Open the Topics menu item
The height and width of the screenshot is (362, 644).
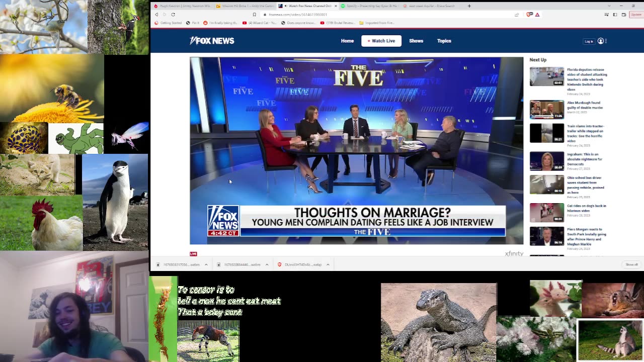click(x=444, y=41)
